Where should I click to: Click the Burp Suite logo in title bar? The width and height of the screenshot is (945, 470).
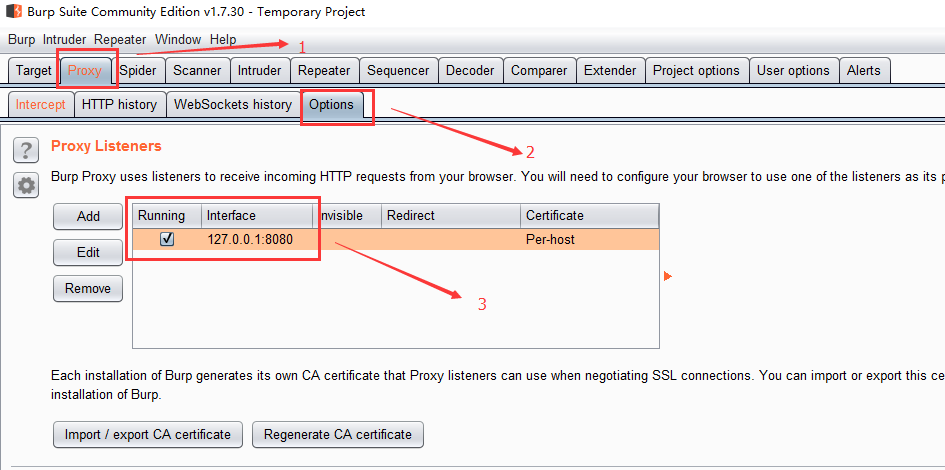point(14,12)
